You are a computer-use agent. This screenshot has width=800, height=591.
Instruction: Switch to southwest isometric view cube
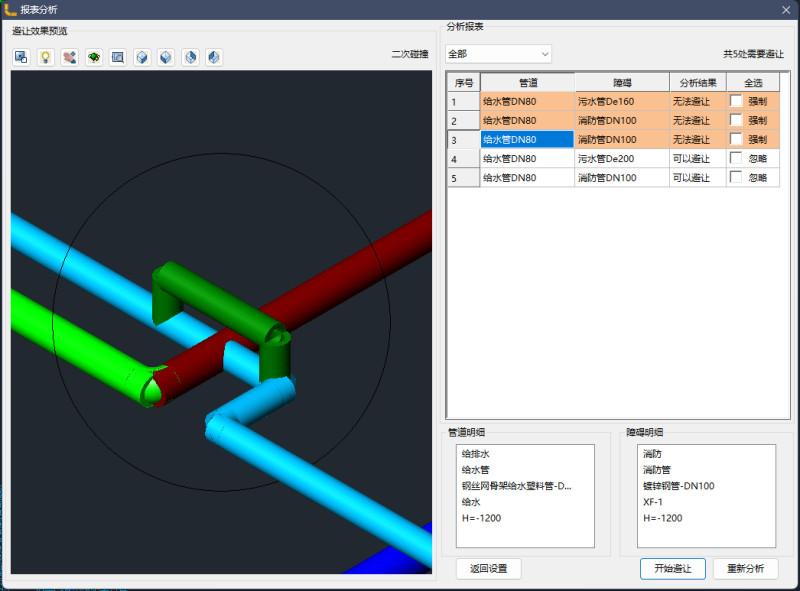(x=142, y=57)
